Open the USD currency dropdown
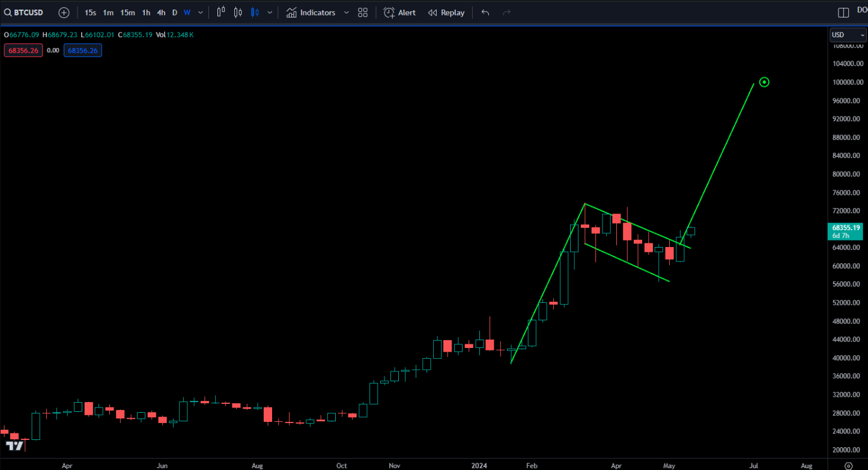The image size is (868, 470). pos(847,34)
